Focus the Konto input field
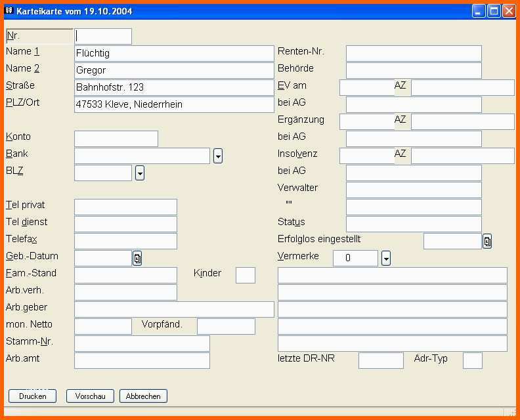 [116, 138]
